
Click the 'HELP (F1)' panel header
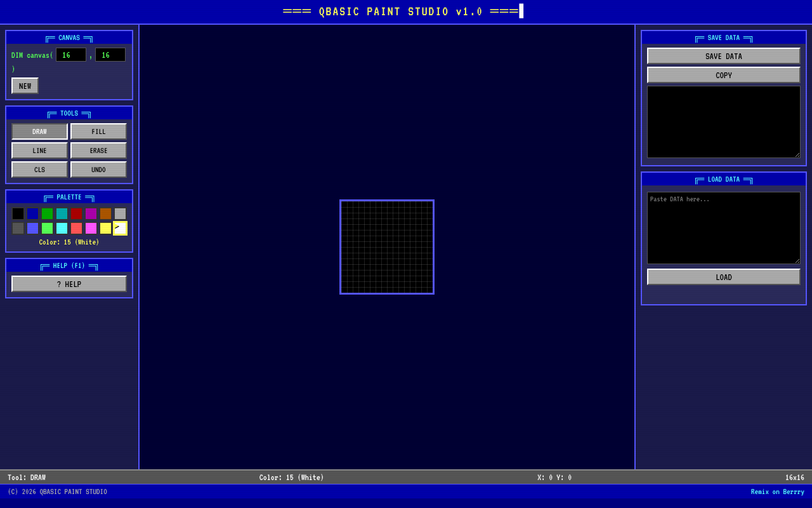[69, 266]
